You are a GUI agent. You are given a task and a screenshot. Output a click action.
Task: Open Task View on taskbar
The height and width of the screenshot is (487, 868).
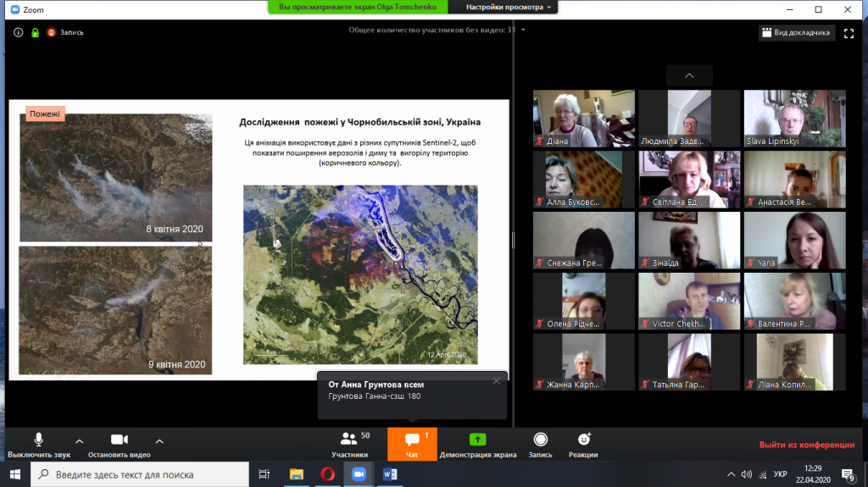264,474
